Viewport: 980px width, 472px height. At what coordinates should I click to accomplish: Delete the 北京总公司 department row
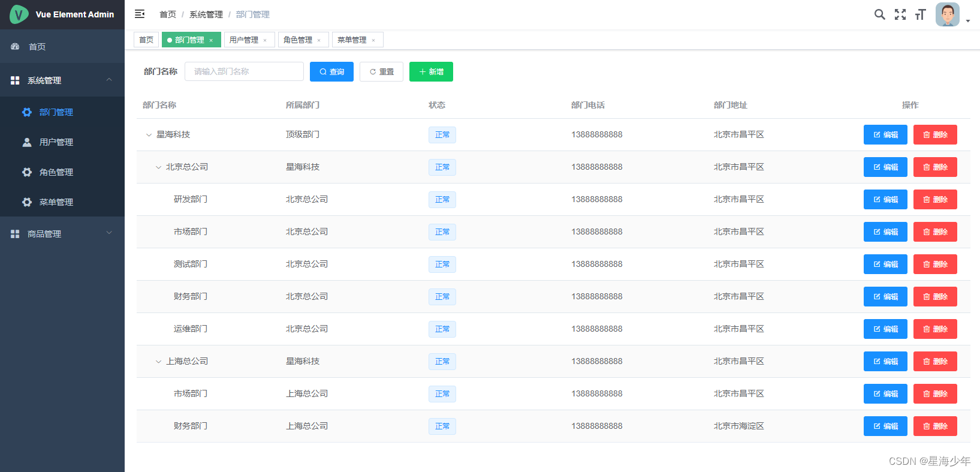tap(935, 167)
